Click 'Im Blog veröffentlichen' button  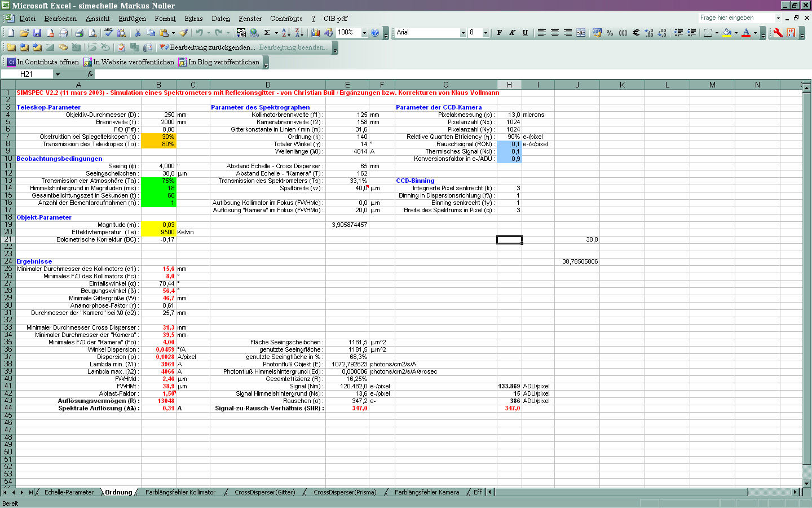click(219, 62)
